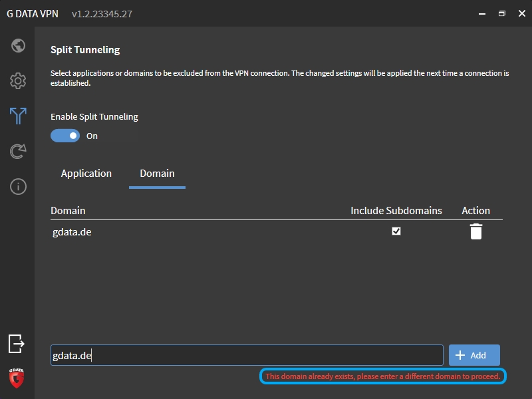Open the globe connection page in sidebar

18,46
